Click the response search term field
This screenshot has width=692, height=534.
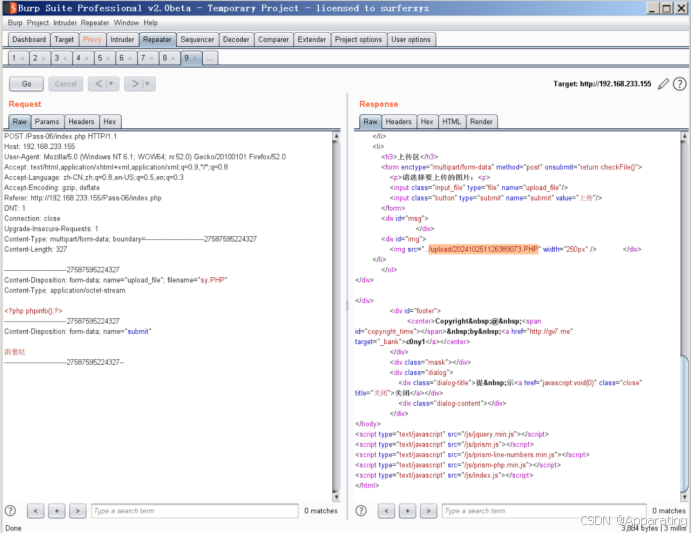pos(544,511)
